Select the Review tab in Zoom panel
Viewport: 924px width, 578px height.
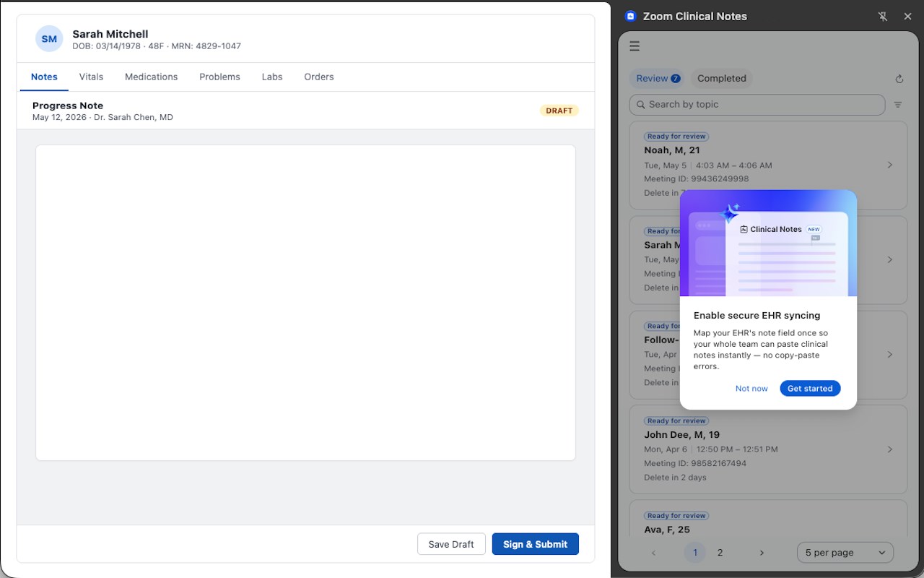(x=658, y=78)
